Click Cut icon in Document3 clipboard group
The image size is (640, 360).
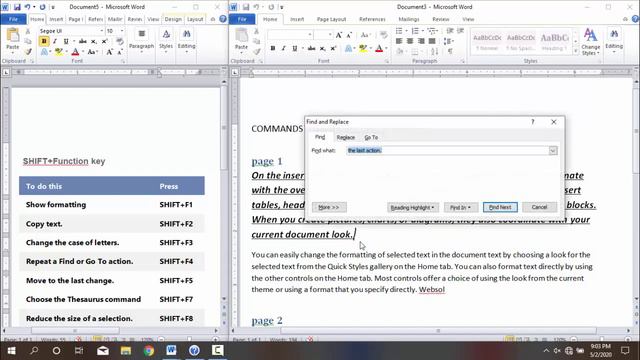pos(256,31)
